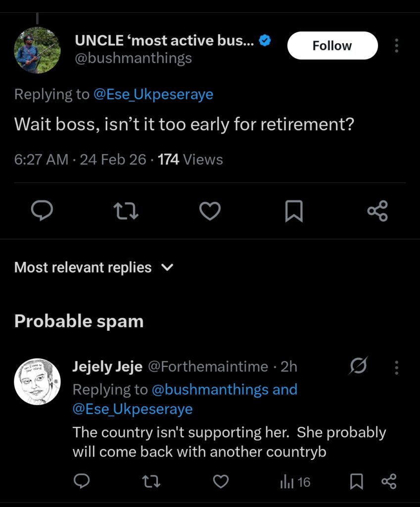
Task: Reply to the bushmanthings tweet
Action: pos(42,211)
